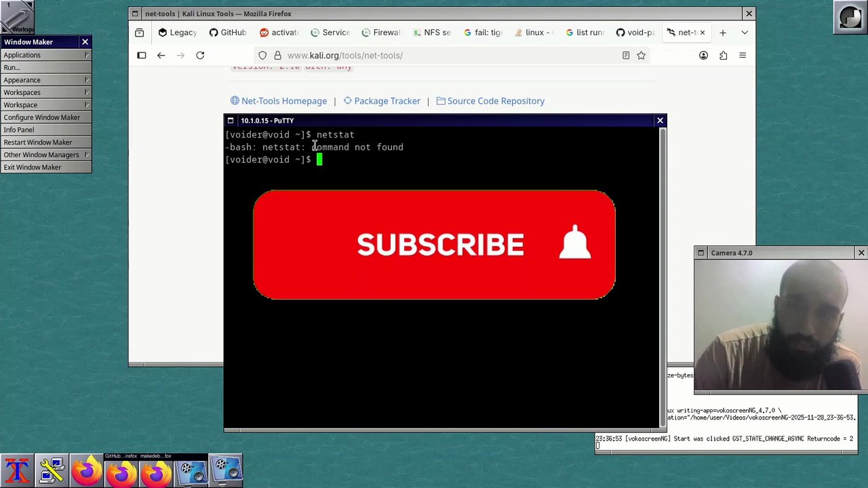Expand the Applications submenu arrow

[87, 55]
